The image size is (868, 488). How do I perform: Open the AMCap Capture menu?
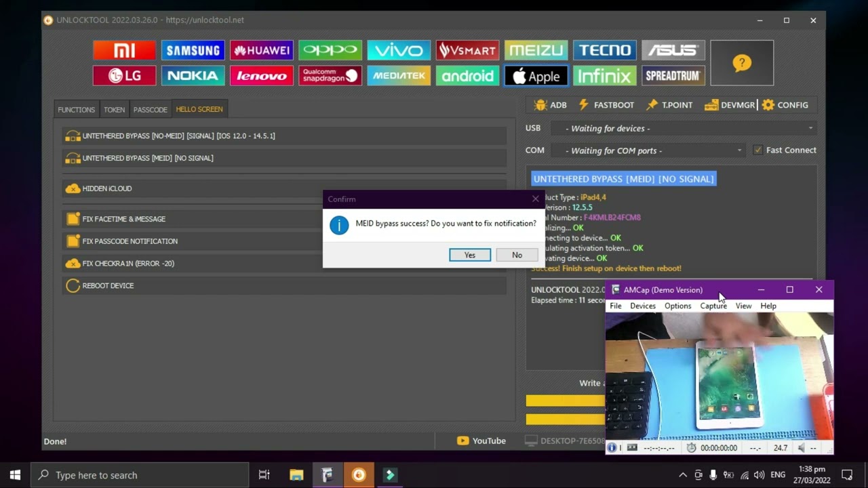tap(713, 306)
